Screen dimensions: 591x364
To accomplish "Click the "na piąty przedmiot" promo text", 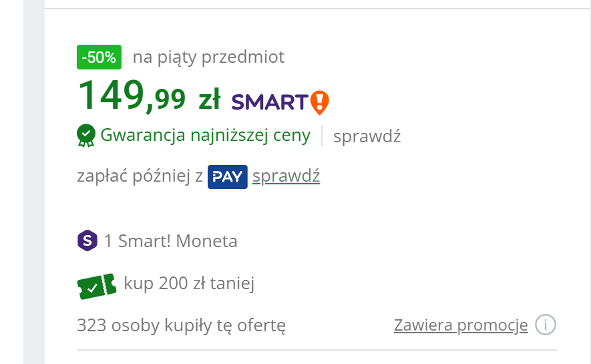I will (x=208, y=57).
